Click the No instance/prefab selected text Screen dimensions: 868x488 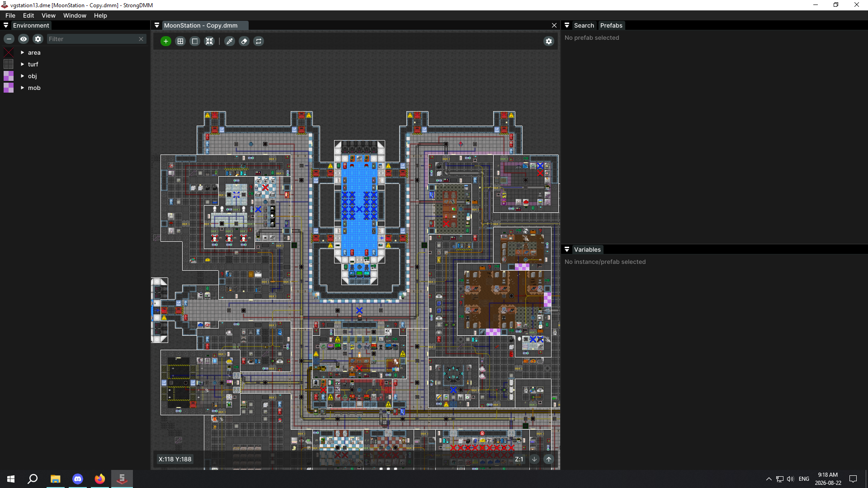605,262
